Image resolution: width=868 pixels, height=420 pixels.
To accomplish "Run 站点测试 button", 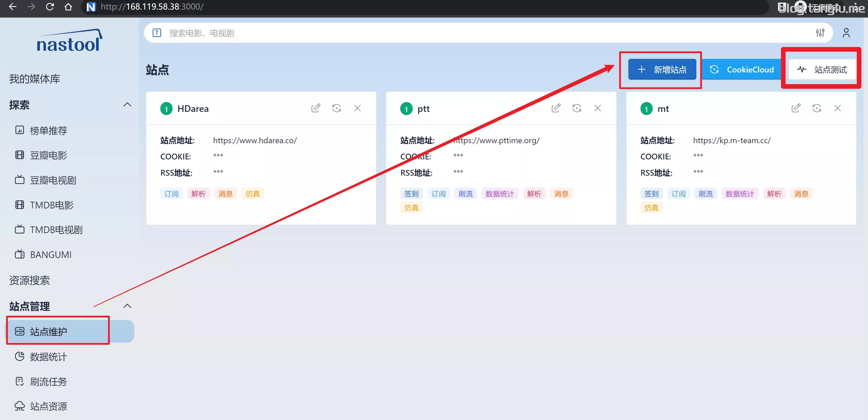I will 822,70.
